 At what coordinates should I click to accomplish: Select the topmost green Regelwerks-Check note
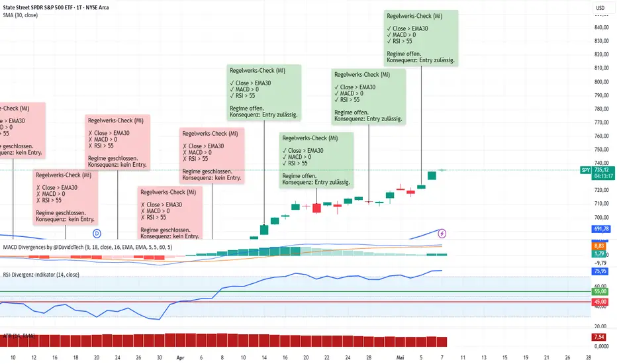tap(421, 38)
